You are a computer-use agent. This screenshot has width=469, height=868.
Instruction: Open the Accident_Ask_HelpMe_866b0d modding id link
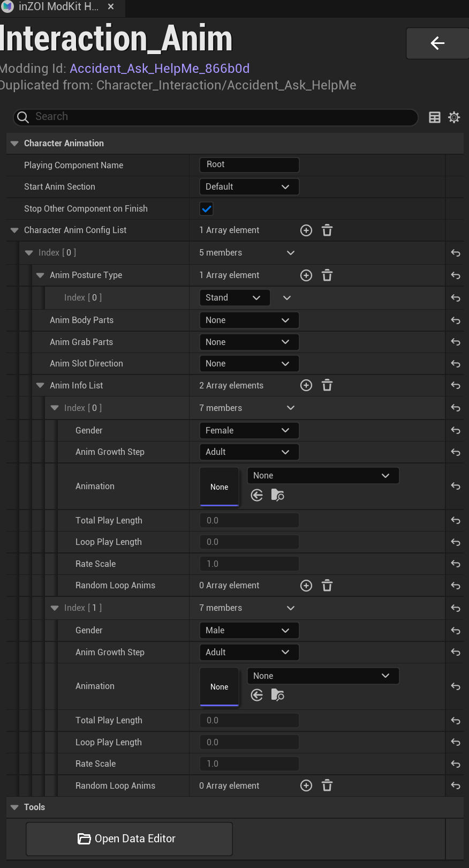click(x=160, y=69)
